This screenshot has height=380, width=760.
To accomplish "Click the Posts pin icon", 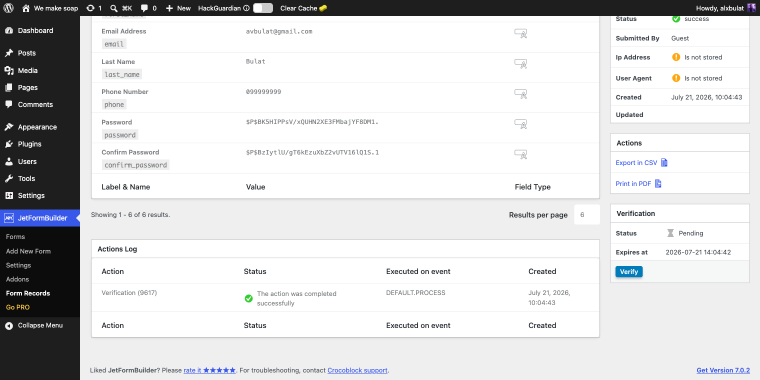I will (x=9, y=53).
